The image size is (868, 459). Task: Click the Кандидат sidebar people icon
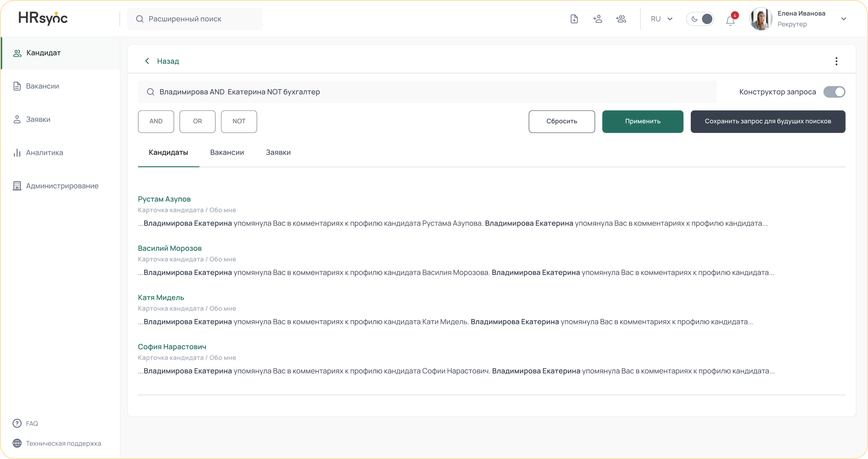tap(17, 53)
